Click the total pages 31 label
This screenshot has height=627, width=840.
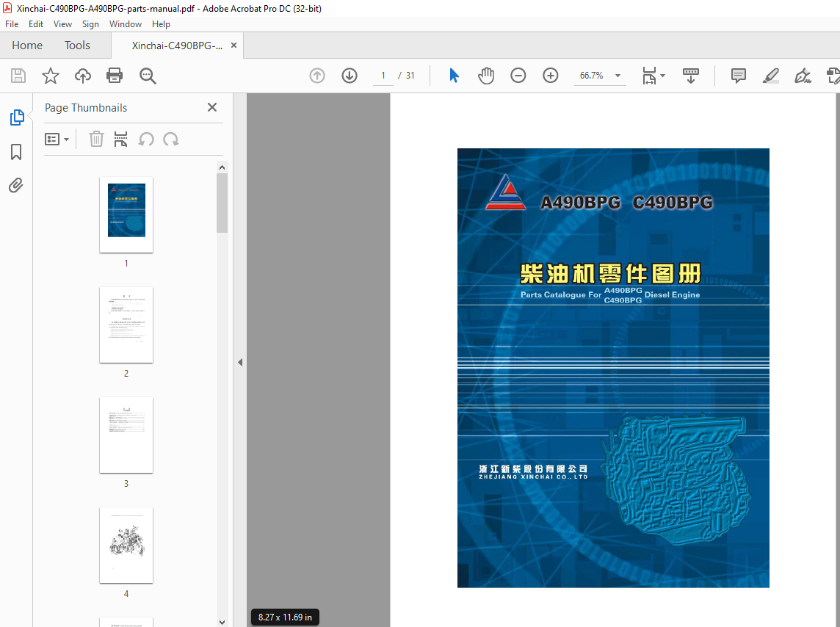pyautogui.click(x=410, y=76)
